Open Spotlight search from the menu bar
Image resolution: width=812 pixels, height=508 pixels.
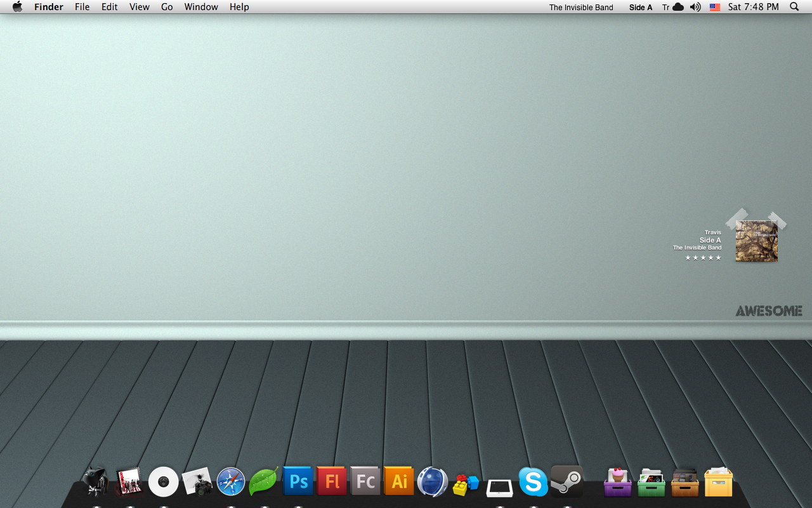pos(794,7)
